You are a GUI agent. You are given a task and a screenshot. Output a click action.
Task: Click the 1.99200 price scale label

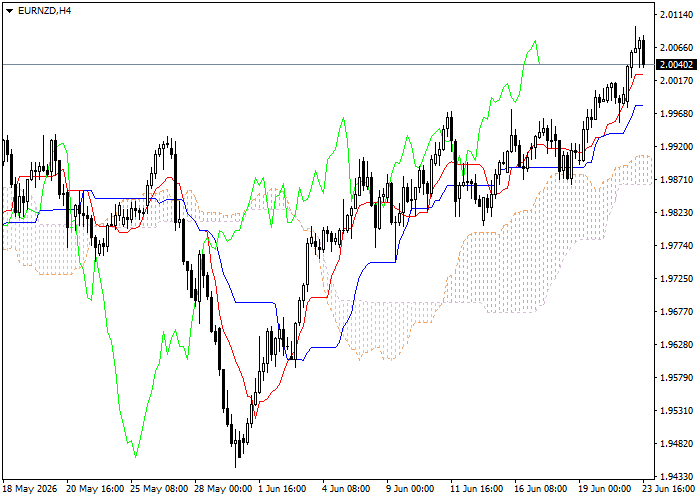676,147
